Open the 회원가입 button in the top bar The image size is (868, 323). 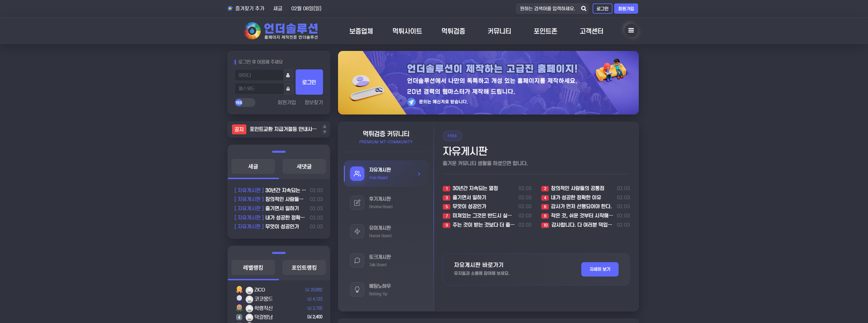[x=626, y=9]
